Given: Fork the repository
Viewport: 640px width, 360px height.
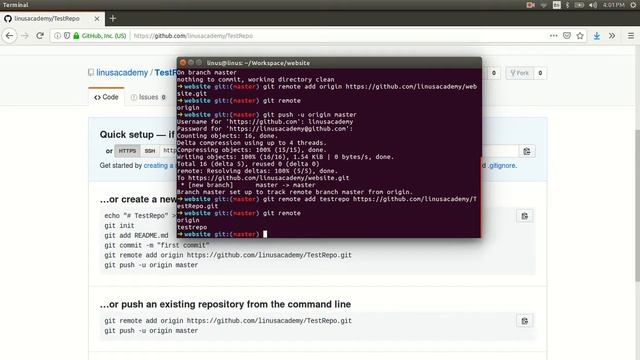Looking at the screenshot, I should coord(520,73).
